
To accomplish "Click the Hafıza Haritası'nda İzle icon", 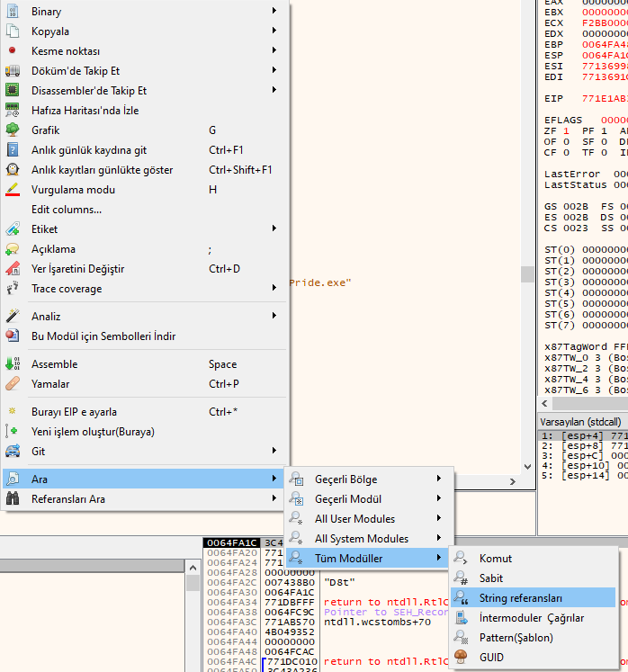I will [x=13, y=110].
